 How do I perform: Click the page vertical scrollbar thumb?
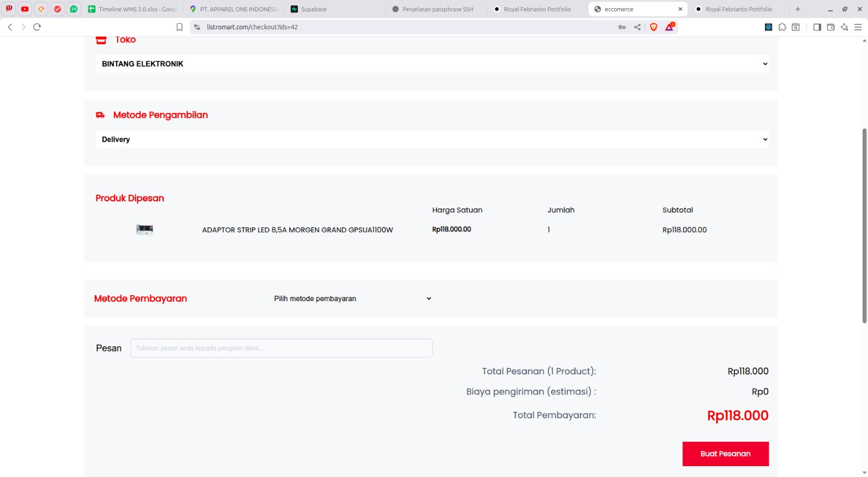coord(864,225)
